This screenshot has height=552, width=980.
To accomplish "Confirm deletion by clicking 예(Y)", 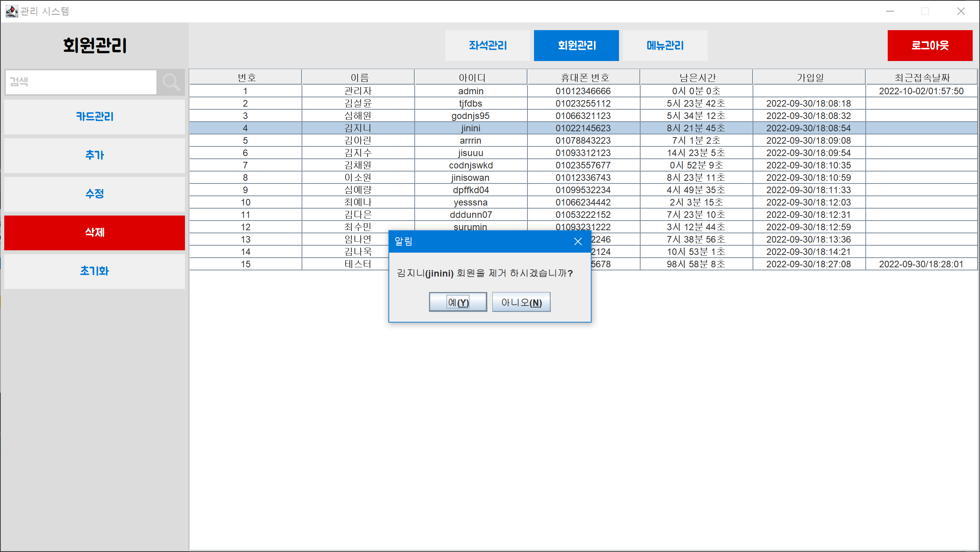I will [x=458, y=302].
